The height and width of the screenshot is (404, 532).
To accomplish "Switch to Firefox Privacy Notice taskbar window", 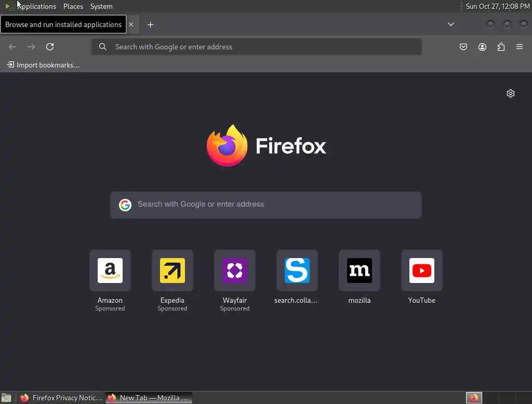I will click(61, 398).
